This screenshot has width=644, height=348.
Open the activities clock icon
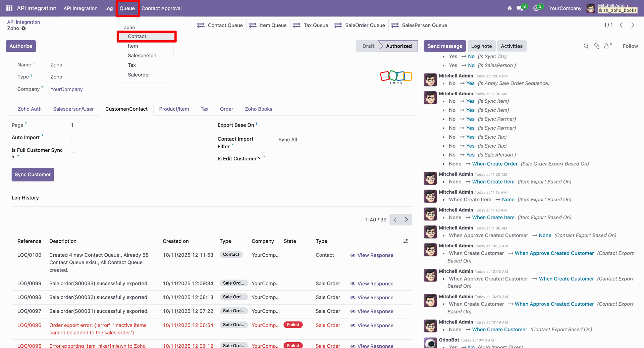tap(536, 8)
